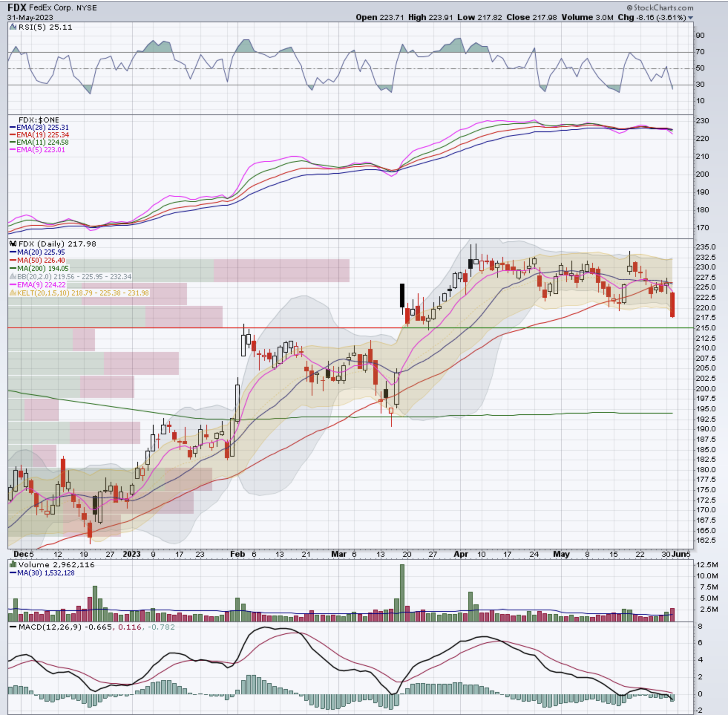Screen dimensions: 728x715
Task: Click the MA(50) 226.40 legend entry
Action: click(37, 260)
